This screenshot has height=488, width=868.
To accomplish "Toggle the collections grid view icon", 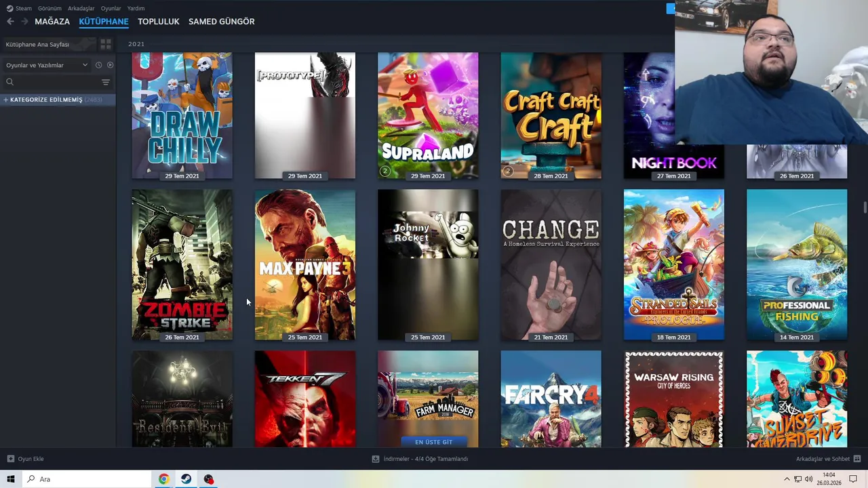I will point(106,44).
